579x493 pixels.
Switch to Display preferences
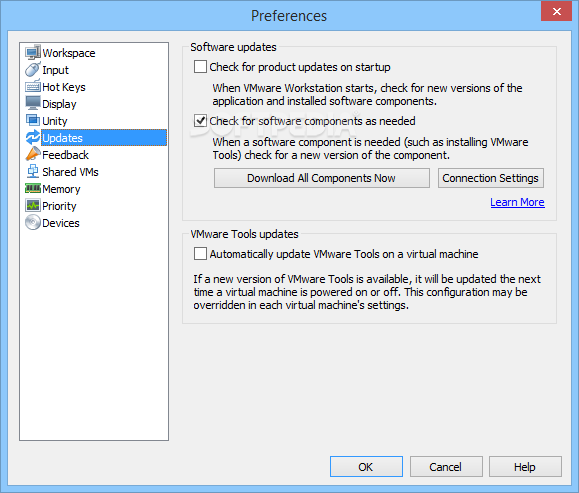(x=59, y=104)
